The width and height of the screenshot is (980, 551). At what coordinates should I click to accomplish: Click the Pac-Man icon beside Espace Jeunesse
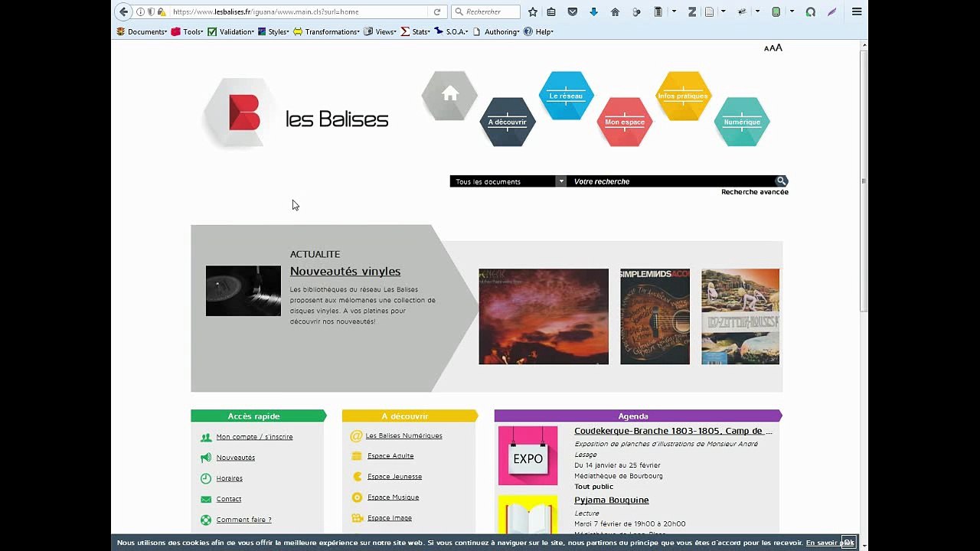(357, 476)
